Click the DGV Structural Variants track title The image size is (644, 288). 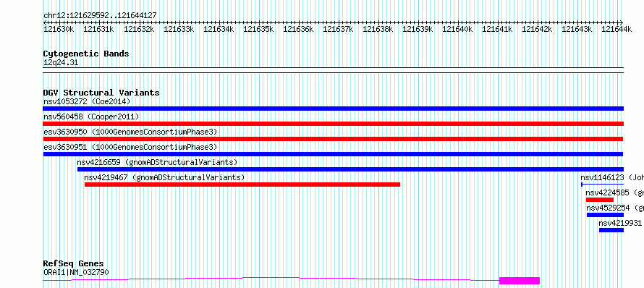pos(101,93)
